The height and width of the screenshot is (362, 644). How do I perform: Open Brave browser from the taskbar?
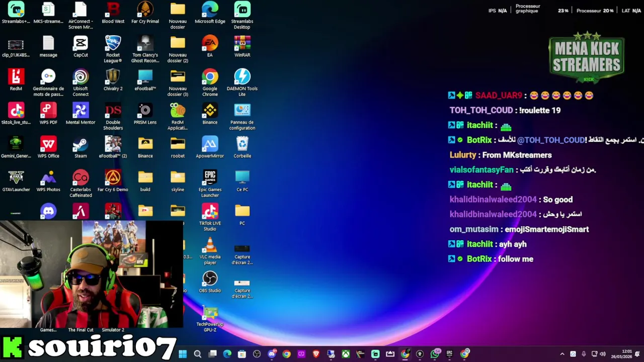tap(316, 354)
